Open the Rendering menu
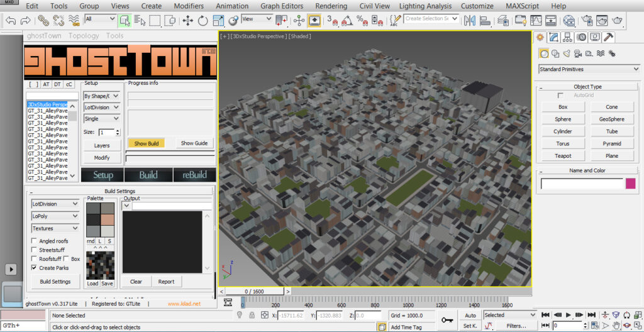This screenshot has width=644, height=332. [x=331, y=6]
